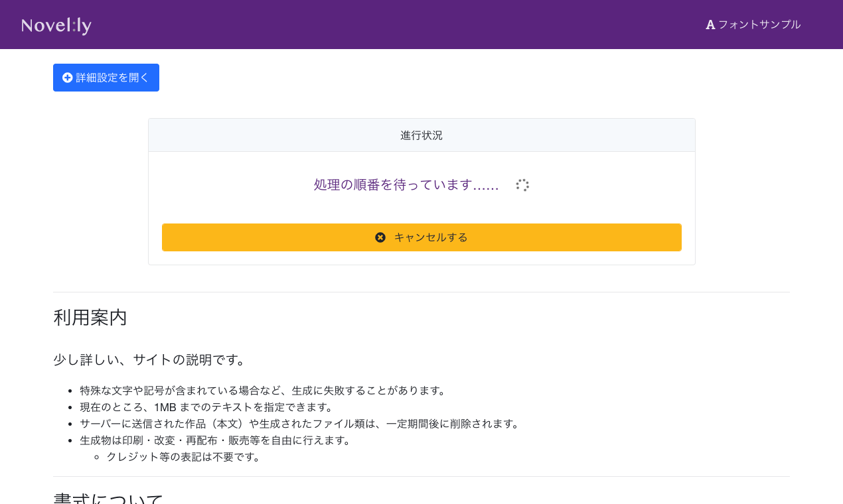Screen dimensions: 843x504
Task: Click 処理の順番を待っています status link
Action: coord(404,185)
